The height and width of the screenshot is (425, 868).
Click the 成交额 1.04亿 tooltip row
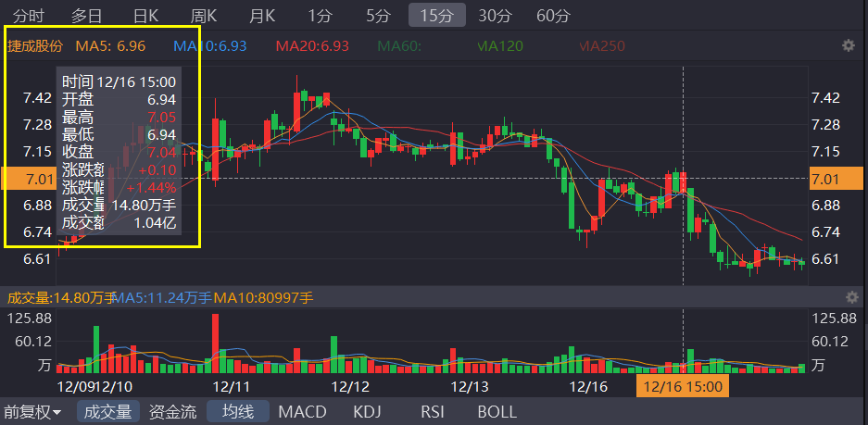(x=119, y=222)
